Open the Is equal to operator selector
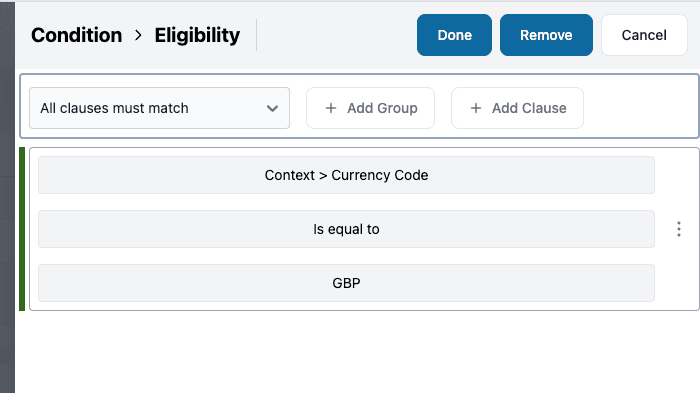 point(346,229)
